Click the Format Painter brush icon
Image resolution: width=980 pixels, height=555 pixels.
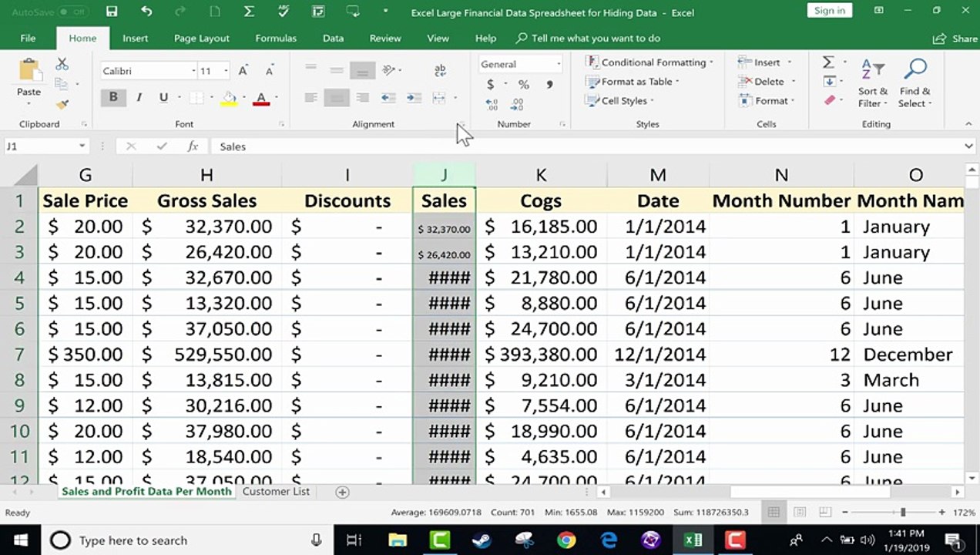[62, 104]
